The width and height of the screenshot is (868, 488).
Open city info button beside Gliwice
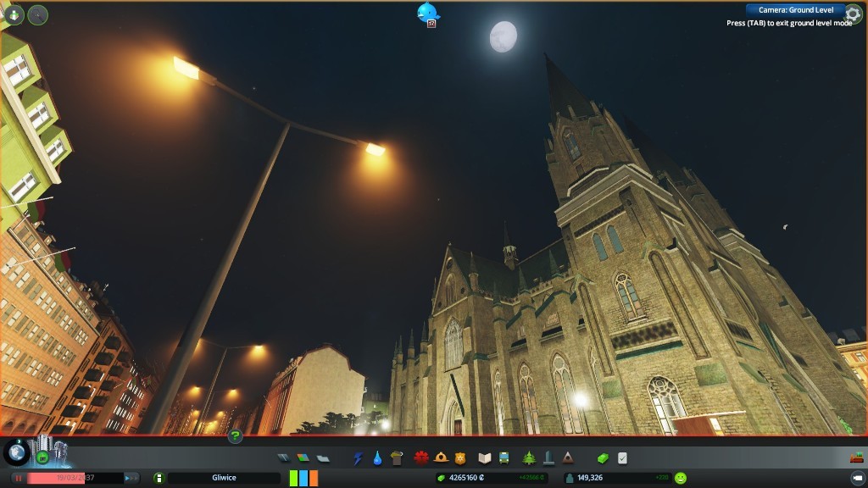[159, 478]
